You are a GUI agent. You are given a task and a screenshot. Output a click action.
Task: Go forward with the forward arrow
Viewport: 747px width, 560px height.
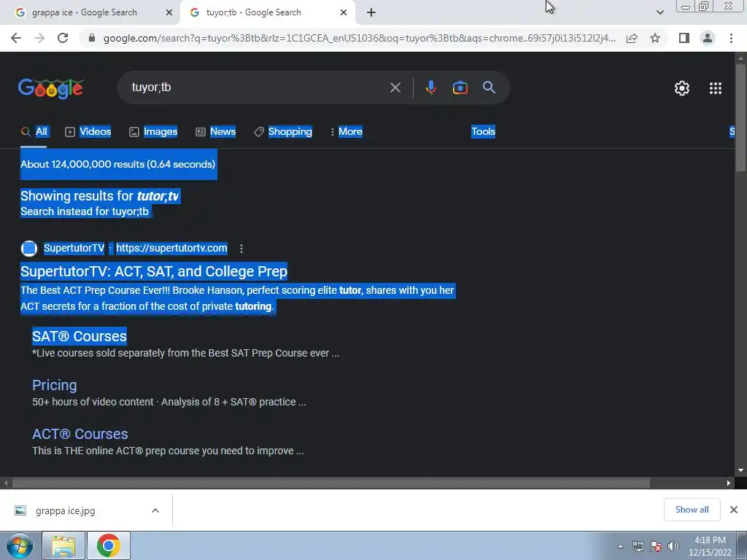point(39,38)
